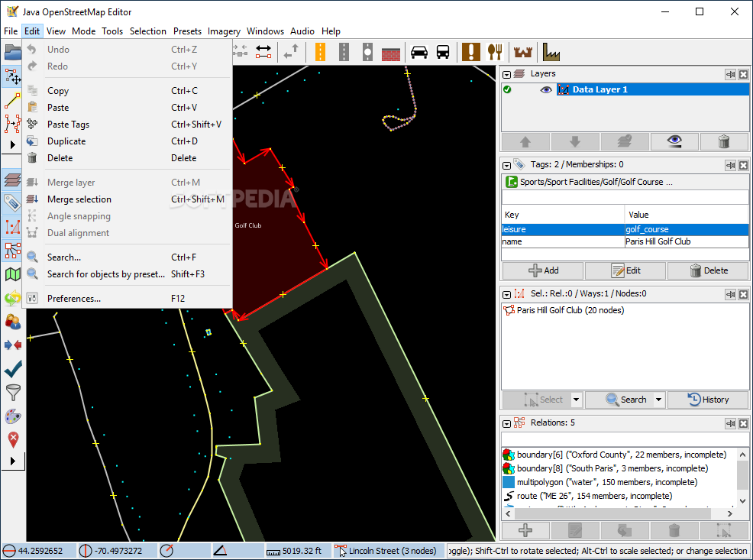Collapse the Tags panel
Image resolution: width=753 pixels, height=560 pixels.
(x=506, y=165)
